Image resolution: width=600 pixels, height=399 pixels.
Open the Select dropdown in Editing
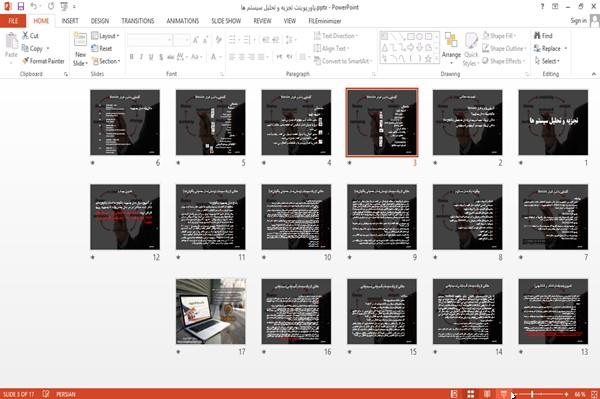pos(547,61)
